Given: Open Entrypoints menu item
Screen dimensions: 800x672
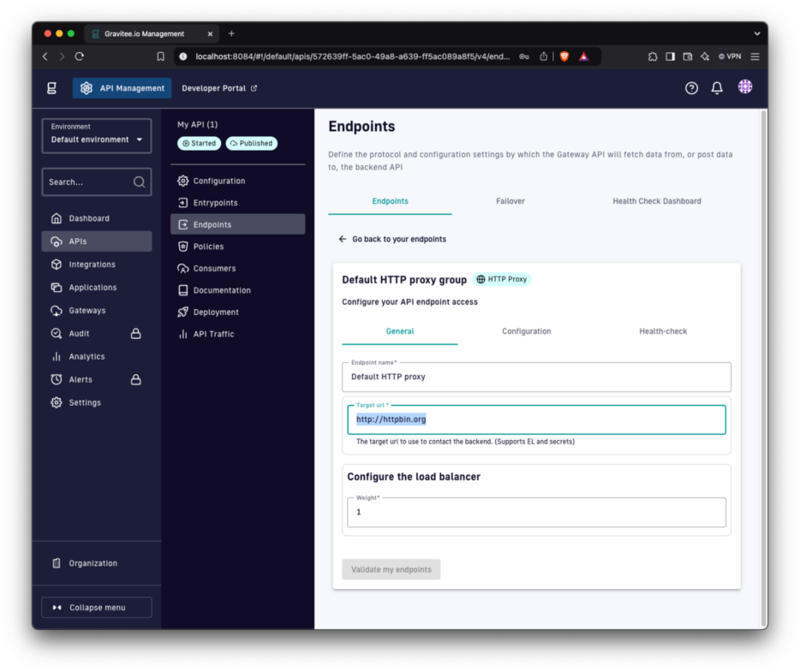Looking at the screenshot, I should point(238,202).
